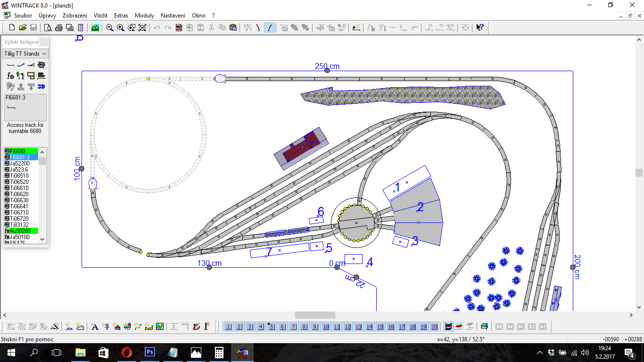Click the Print icon in toolbar
This screenshot has height=362, width=644.
(59, 28)
